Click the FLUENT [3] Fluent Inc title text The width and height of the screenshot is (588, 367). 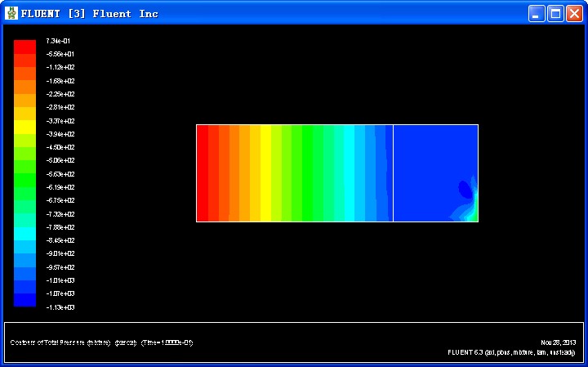pos(90,14)
